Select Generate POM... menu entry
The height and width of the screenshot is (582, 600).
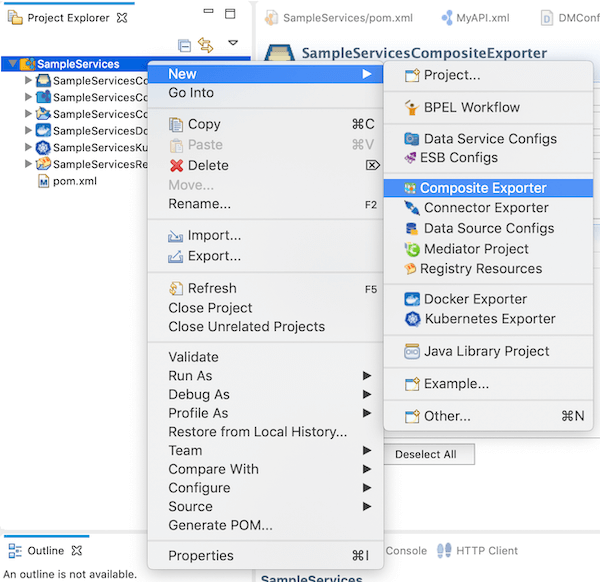pyautogui.click(x=265, y=525)
